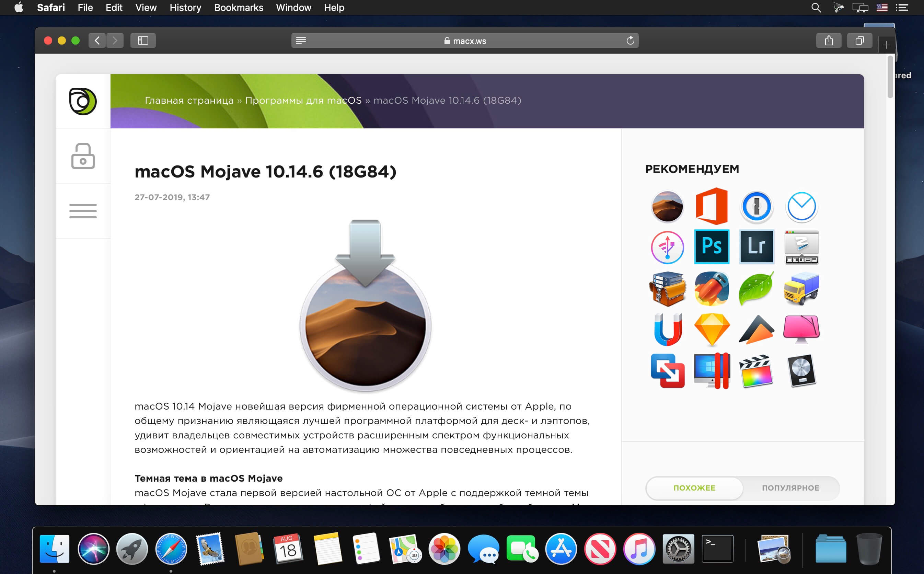Click the macx.ws site logo
The height and width of the screenshot is (574, 924).
(83, 101)
